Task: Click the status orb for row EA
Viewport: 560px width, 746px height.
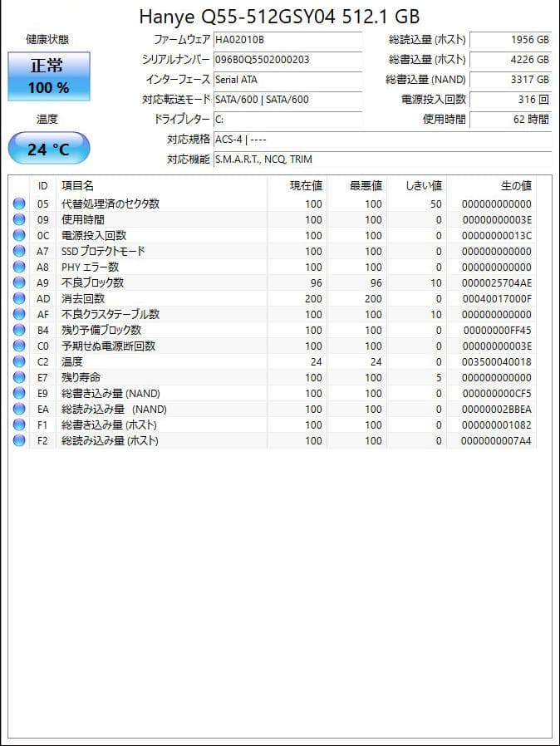Action: point(19,409)
